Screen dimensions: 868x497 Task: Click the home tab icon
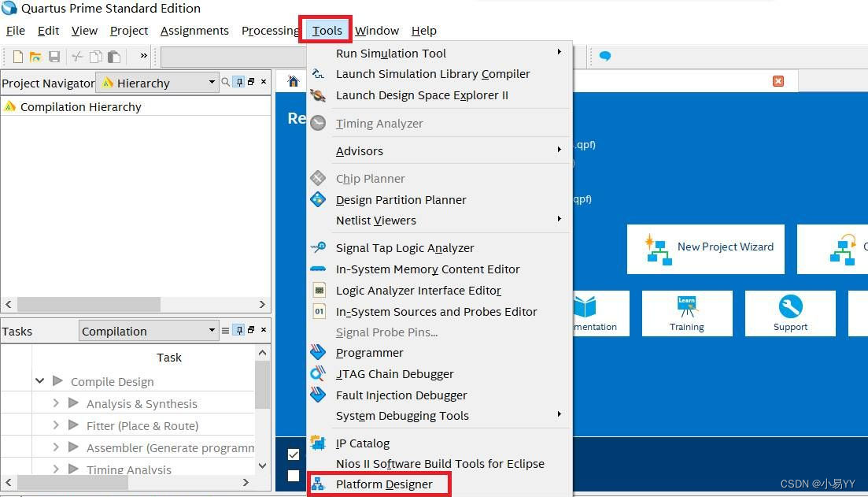click(294, 81)
